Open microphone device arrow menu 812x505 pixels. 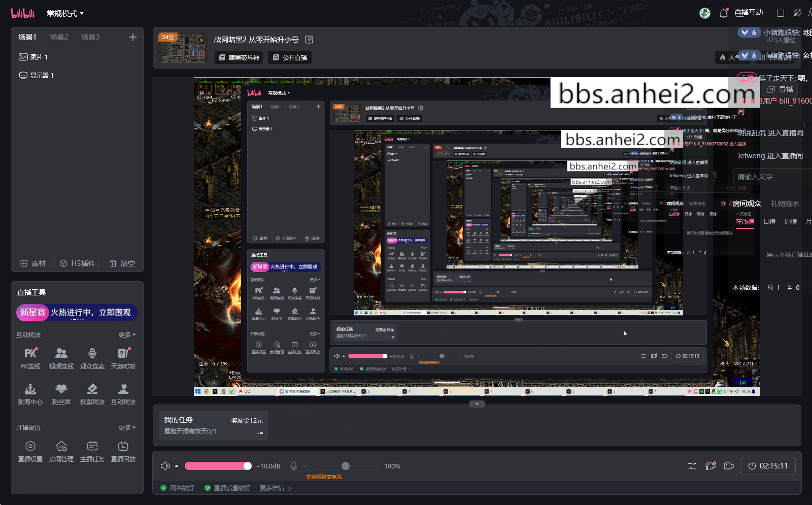click(x=305, y=466)
